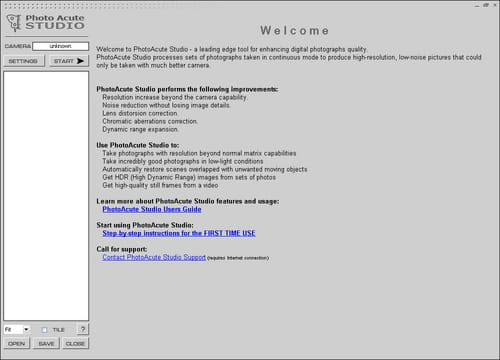Click the CAMERA label
Viewport: 500px width, 360px height.
pos(18,46)
